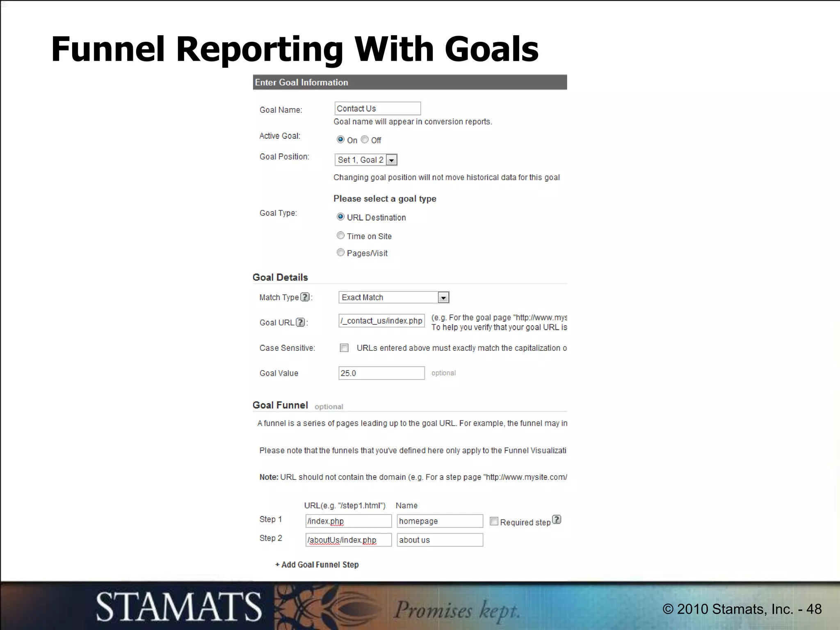Click the Match Type help icon
840x630 pixels.
[x=305, y=297]
